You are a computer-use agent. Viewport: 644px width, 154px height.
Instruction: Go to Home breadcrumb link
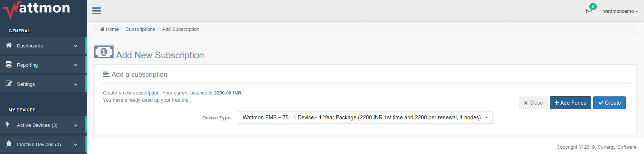(x=112, y=29)
